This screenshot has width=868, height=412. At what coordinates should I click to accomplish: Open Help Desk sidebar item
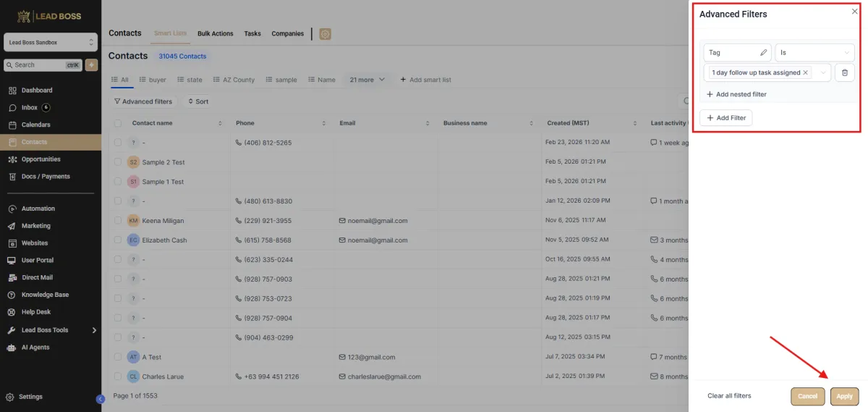pyautogui.click(x=36, y=312)
